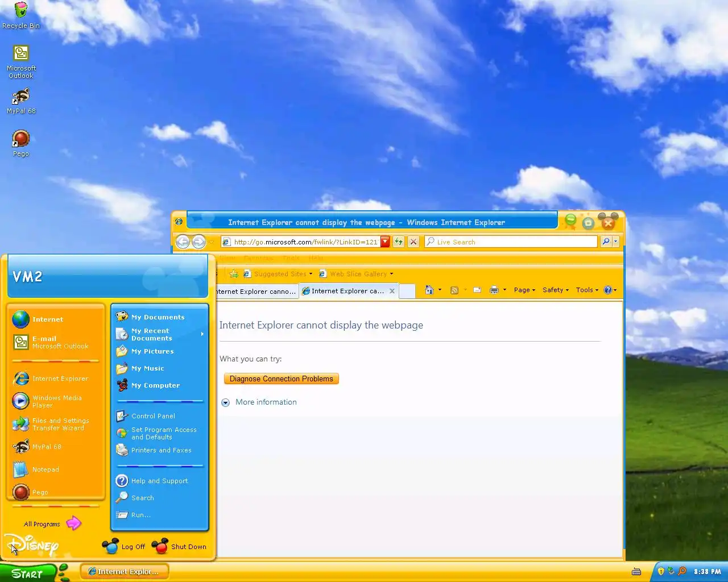Viewport: 728px width, 582px height.
Task: Select the Microsoft Outlook desktop icon
Action: pyautogui.click(x=21, y=61)
